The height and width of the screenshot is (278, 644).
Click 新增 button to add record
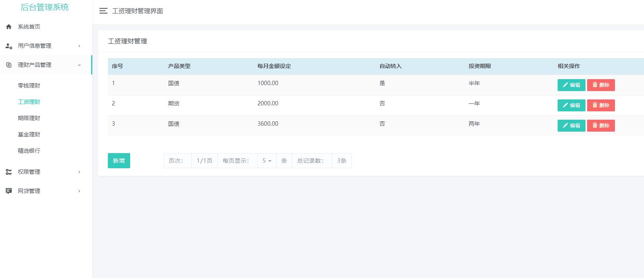click(119, 161)
